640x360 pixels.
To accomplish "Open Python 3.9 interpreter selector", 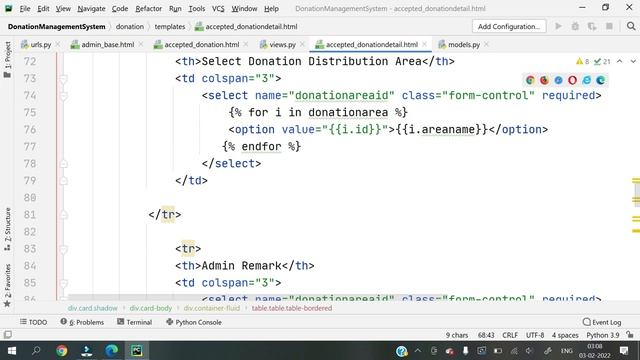I will click(602, 335).
